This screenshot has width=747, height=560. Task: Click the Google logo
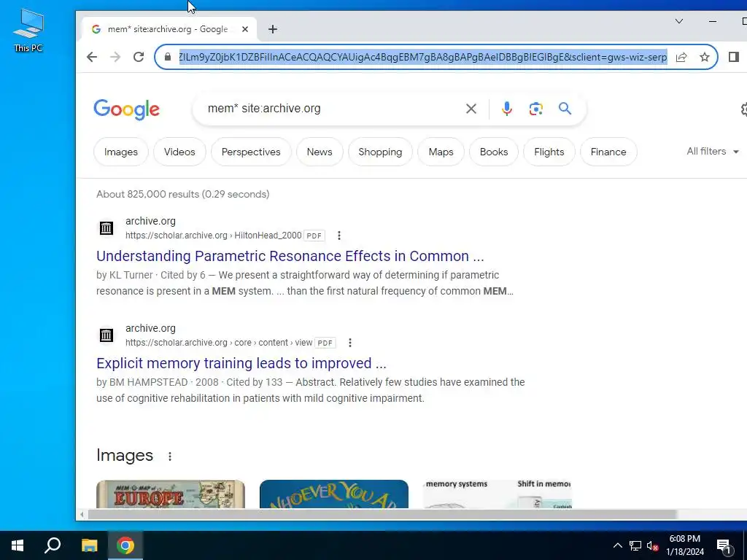127,109
